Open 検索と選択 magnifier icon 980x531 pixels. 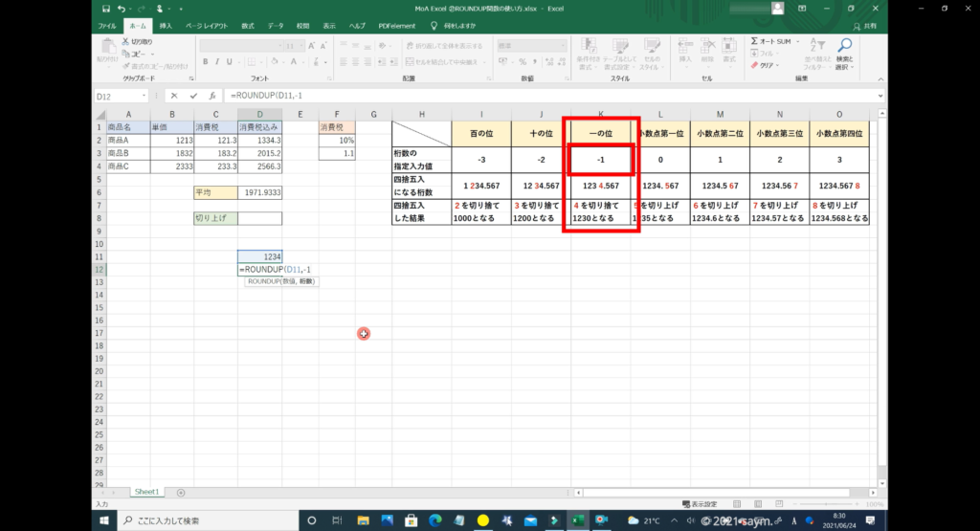click(844, 46)
